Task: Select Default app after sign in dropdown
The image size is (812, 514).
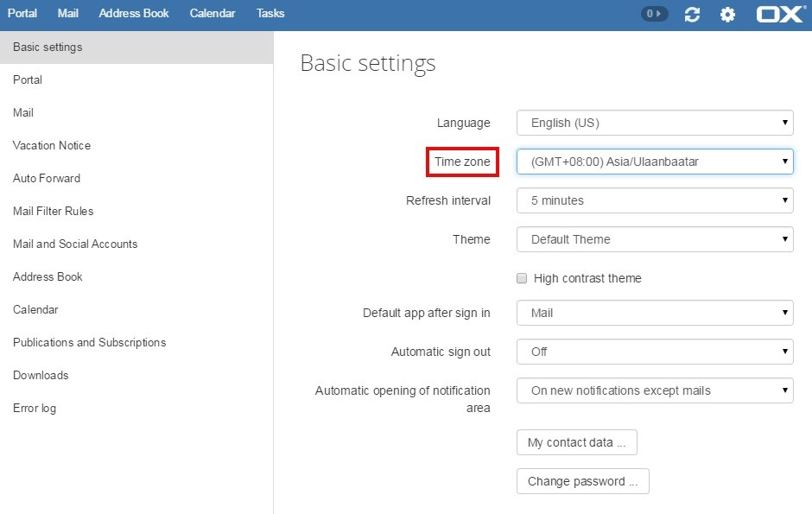Action: click(x=655, y=313)
